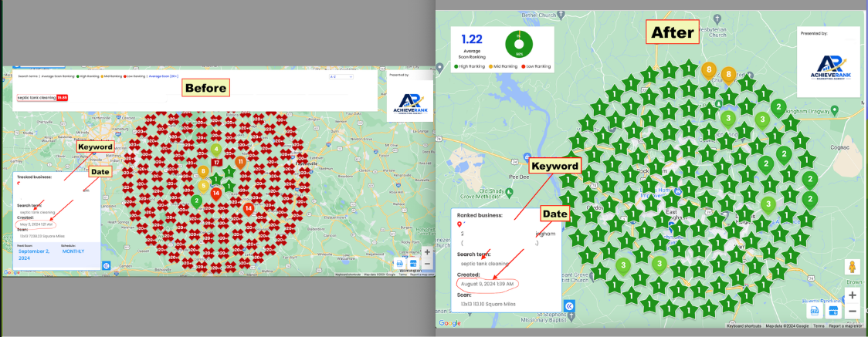Viewport: 868px width, 337px height.
Task: Open the Report a map error link on After map
Action: pyautogui.click(x=846, y=326)
